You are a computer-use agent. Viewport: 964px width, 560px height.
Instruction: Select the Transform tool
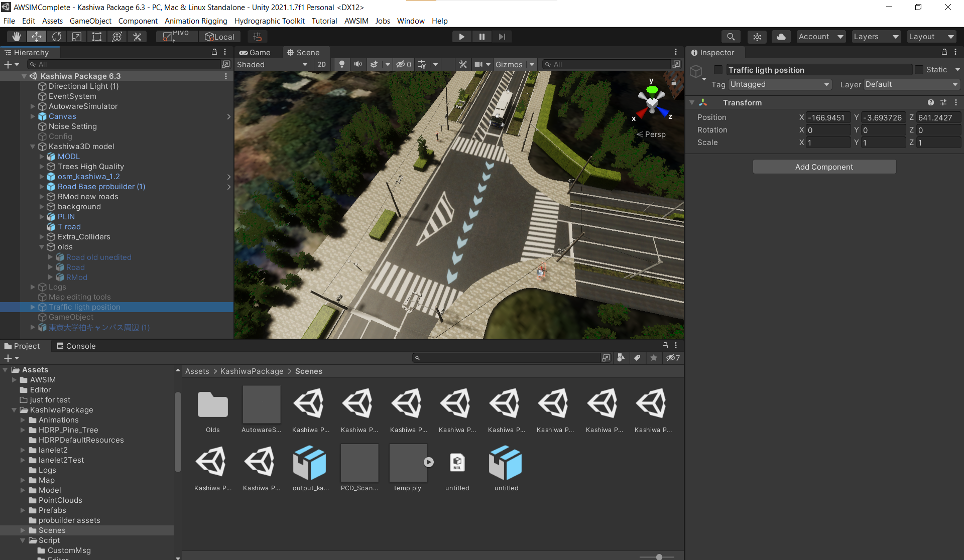click(117, 37)
